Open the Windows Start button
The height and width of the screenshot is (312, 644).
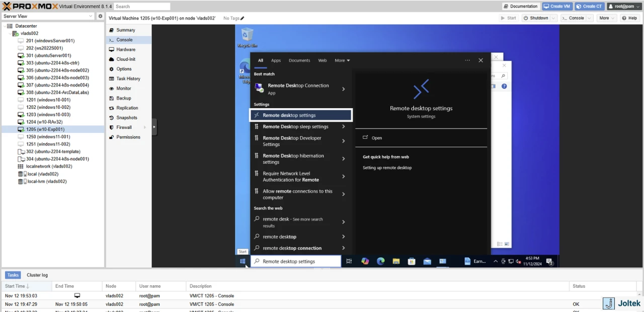pos(243,261)
